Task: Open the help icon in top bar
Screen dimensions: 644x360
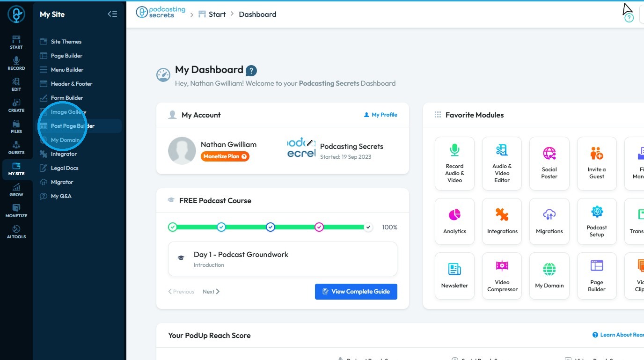Action: pyautogui.click(x=629, y=18)
